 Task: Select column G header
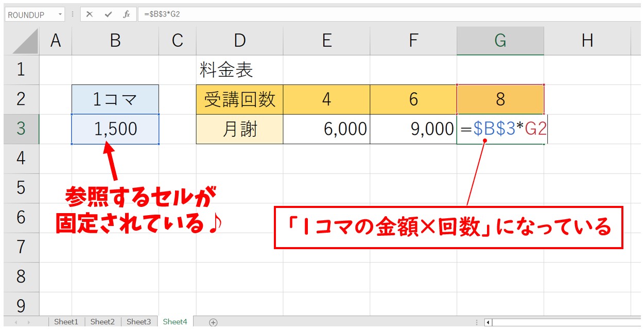point(500,41)
